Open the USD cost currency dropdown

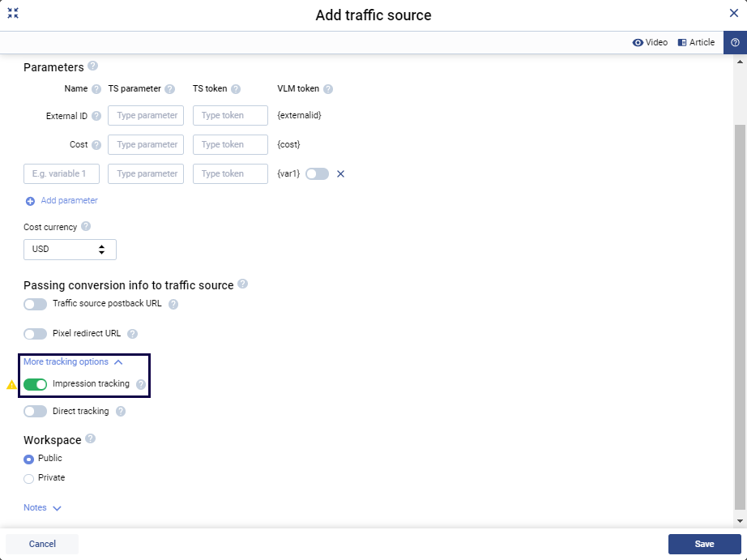click(70, 250)
